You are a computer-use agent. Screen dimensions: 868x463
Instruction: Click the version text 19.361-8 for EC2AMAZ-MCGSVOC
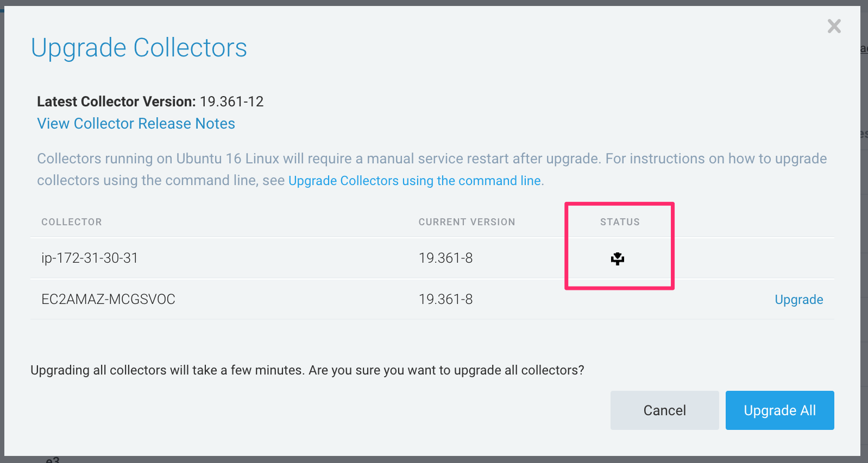point(446,299)
